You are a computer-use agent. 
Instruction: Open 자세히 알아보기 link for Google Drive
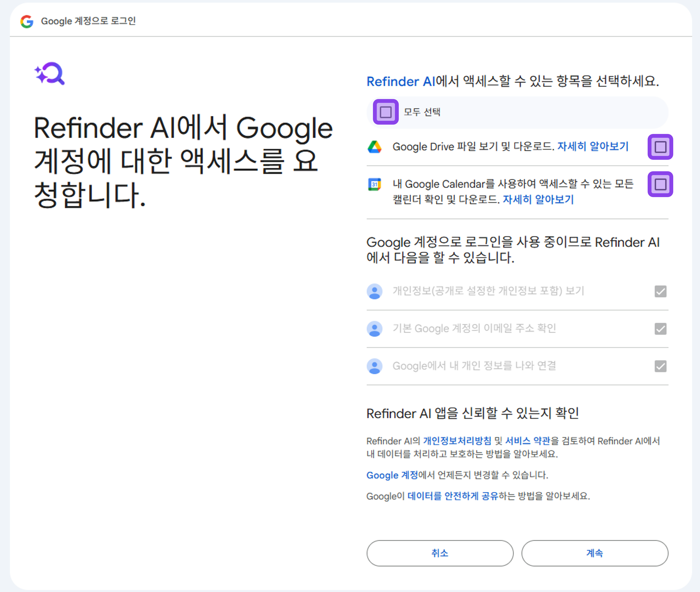(593, 146)
